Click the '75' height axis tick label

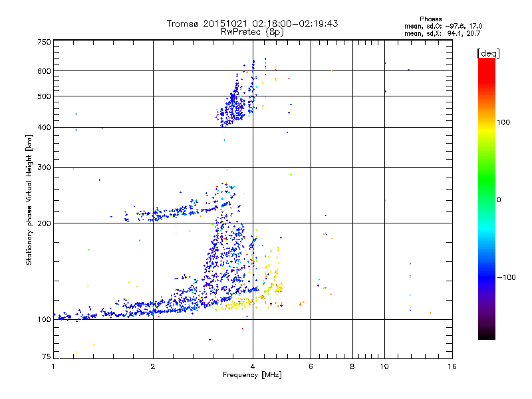click(47, 356)
